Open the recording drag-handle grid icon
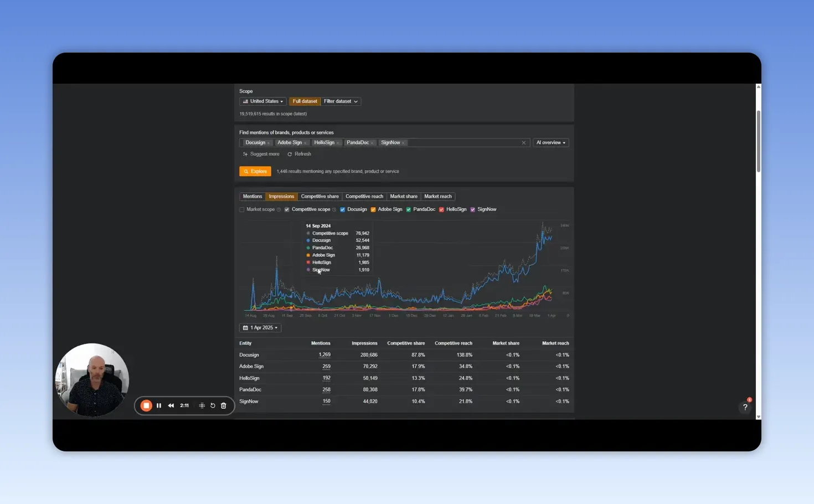 point(202,405)
